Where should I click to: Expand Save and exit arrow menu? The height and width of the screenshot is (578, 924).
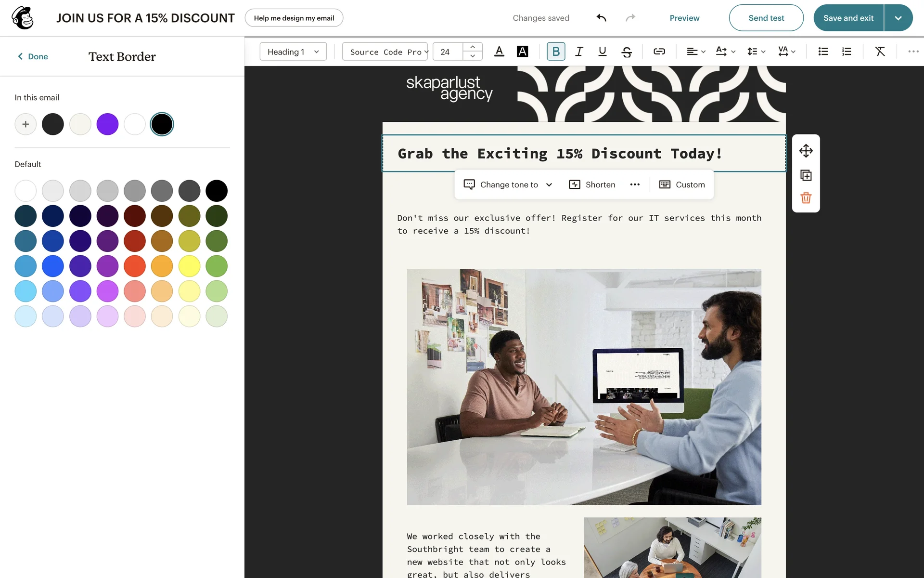point(898,18)
